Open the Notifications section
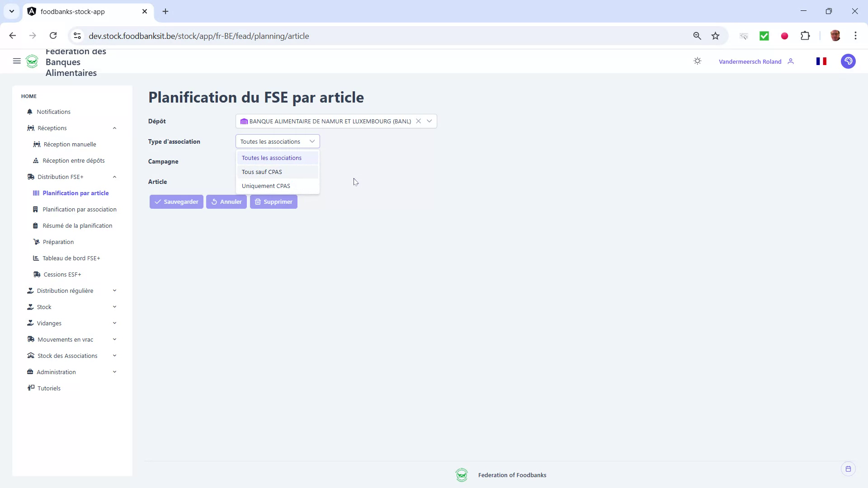Image resolution: width=868 pixels, height=488 pixels. point(53,112)
